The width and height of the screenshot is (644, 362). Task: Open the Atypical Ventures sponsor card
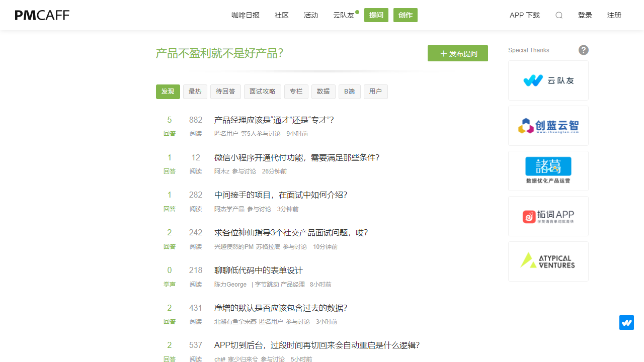[x=548, y=261]
